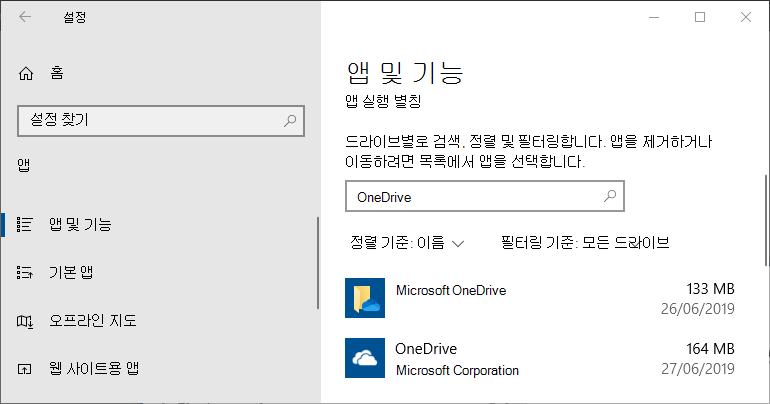Click OneDrive cloud app icon
Image resolution: width=770 pixels, height=404 pixels.
pos(365,358)
